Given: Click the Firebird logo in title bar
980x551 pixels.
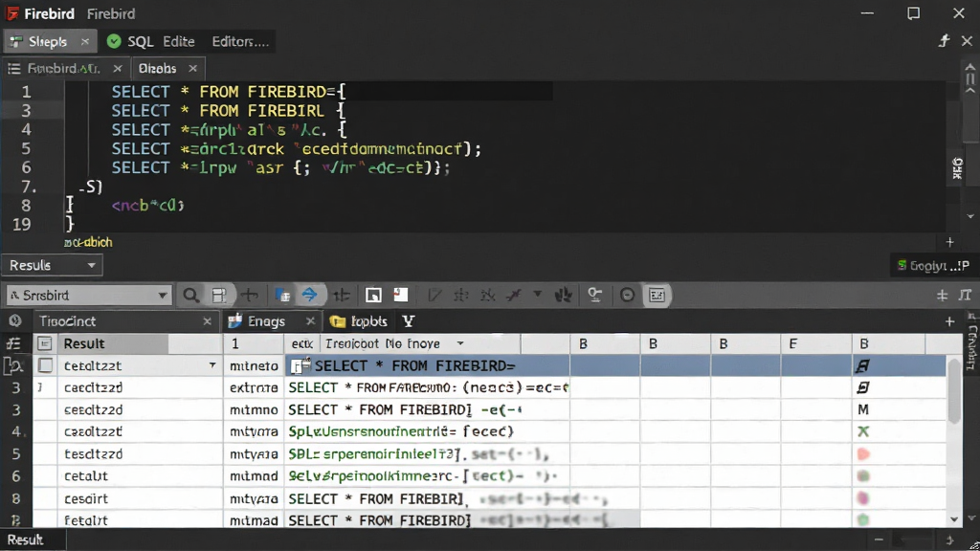Looking at the screenshot, I should (11, 13).
